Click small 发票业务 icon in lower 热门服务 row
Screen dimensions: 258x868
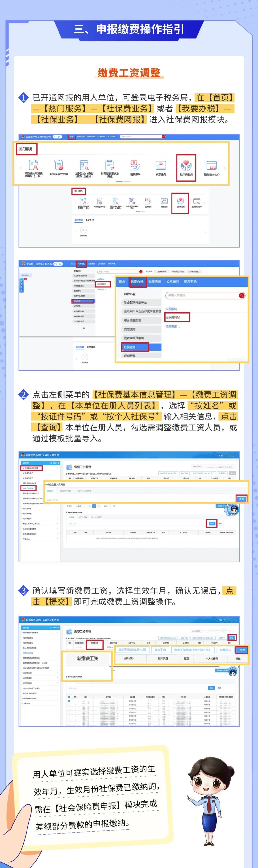(164, 202)
